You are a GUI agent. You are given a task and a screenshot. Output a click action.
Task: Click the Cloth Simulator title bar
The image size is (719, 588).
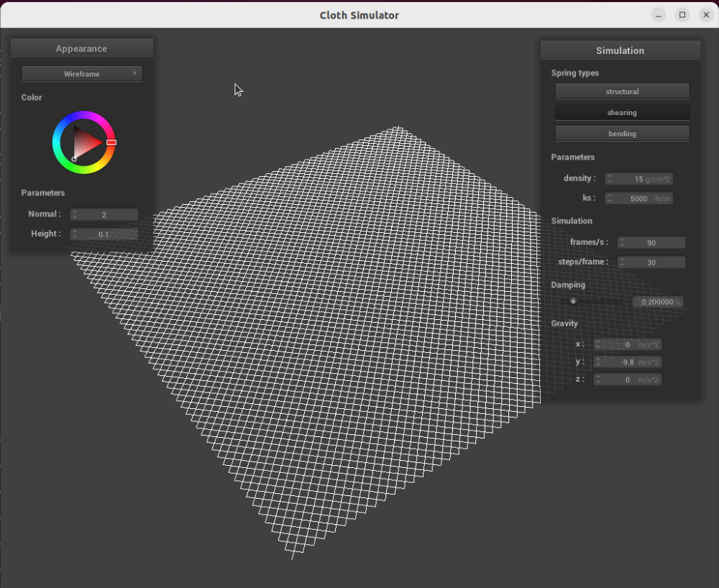359,15
